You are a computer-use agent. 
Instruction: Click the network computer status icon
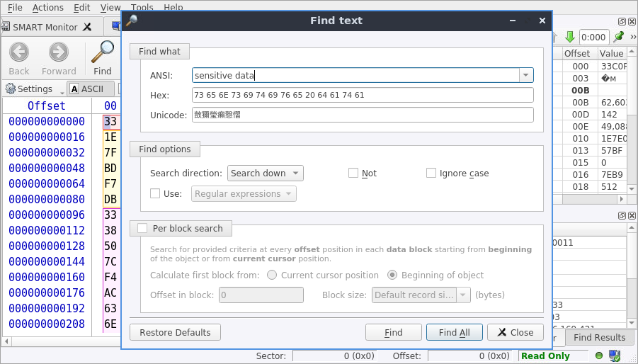[x=615, y=356]
